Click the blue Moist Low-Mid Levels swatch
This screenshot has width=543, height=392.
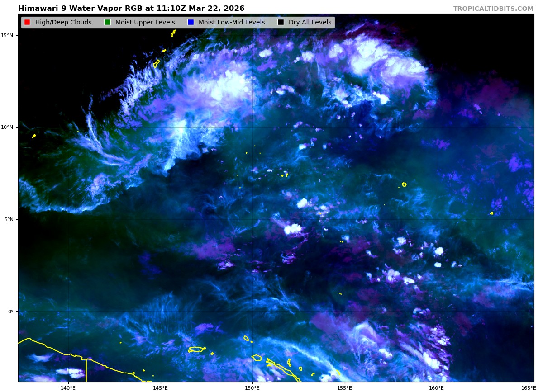coord(191,22)
